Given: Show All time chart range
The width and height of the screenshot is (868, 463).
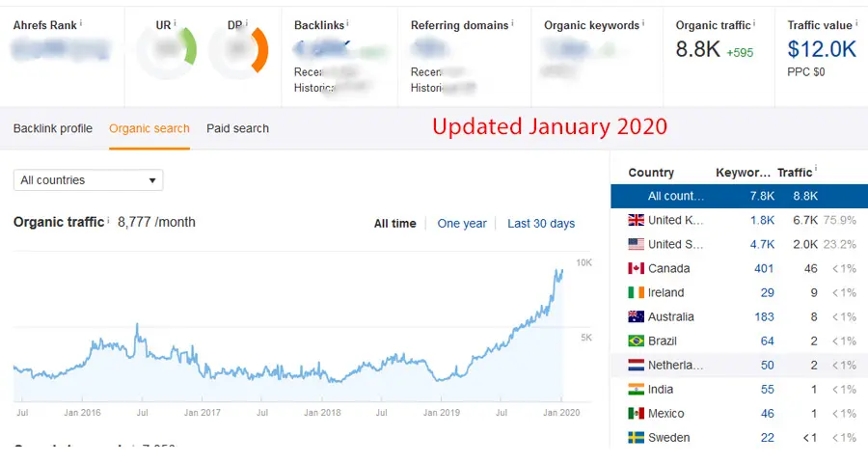Looking at the screenshot, I should (x=394, y=224).
